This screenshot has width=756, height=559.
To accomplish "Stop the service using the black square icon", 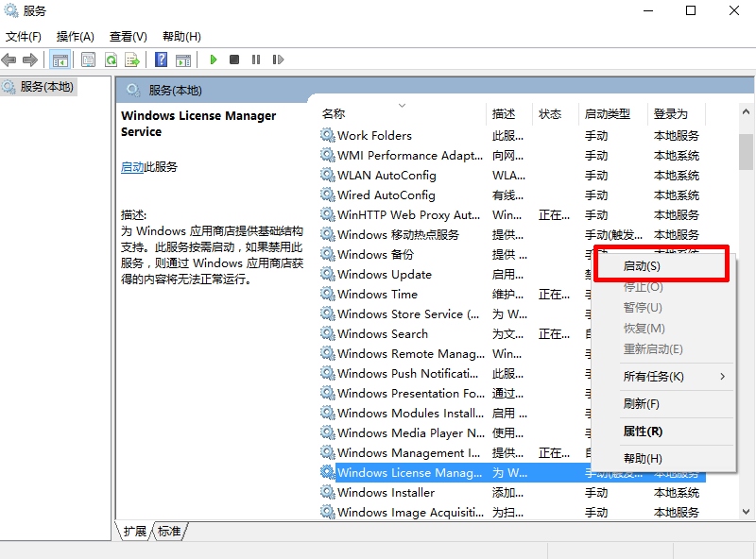I will 236,59.
